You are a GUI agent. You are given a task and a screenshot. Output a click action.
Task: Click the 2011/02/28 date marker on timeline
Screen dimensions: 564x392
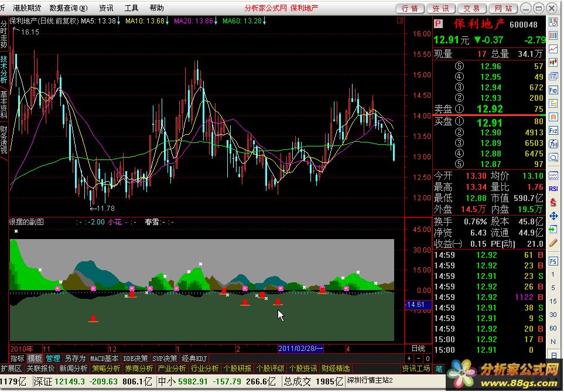[300, 349]
